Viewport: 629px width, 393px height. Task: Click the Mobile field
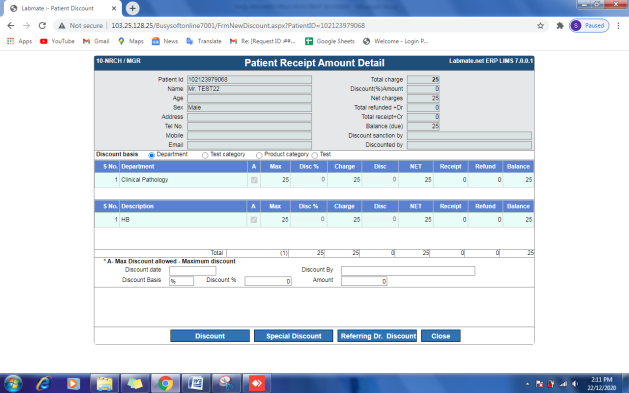pyautogui.click(x=249, y=136)
